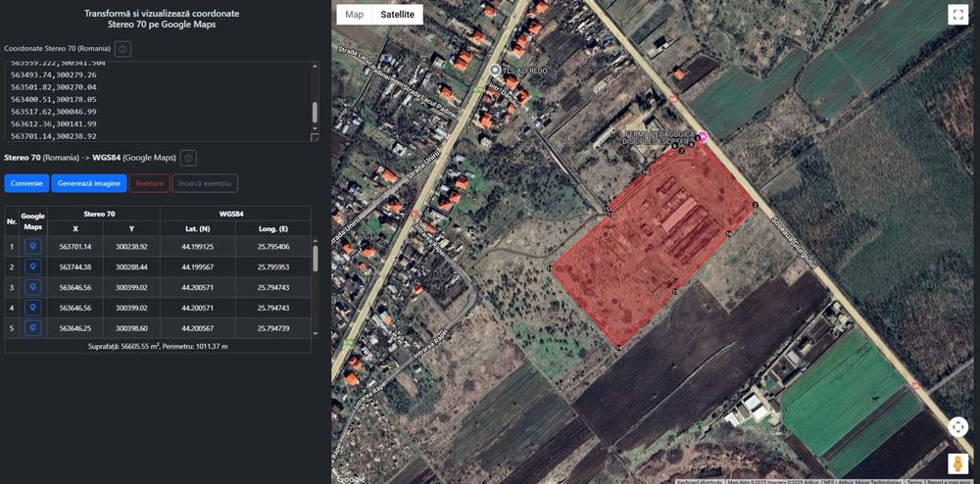Image resolution: width=980 pixels, height=484 pixels.
Task: Open map camera controls button
Action: pos(957,427)
